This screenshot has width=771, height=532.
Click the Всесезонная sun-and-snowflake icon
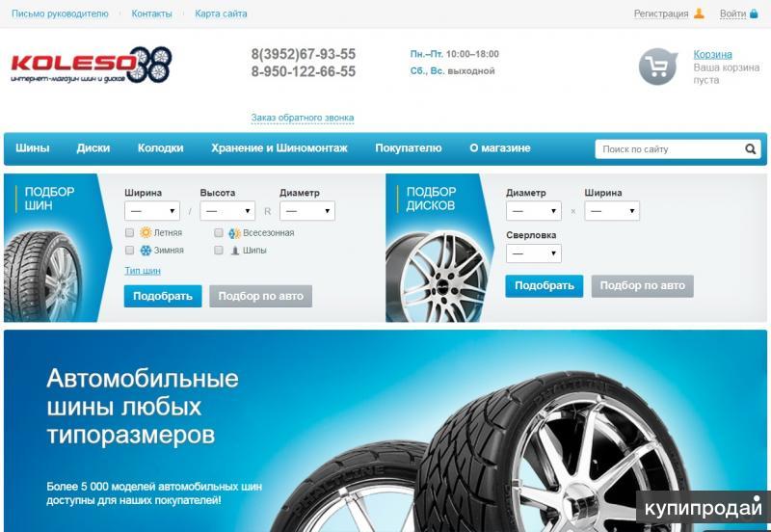click(x=234, y=233)
